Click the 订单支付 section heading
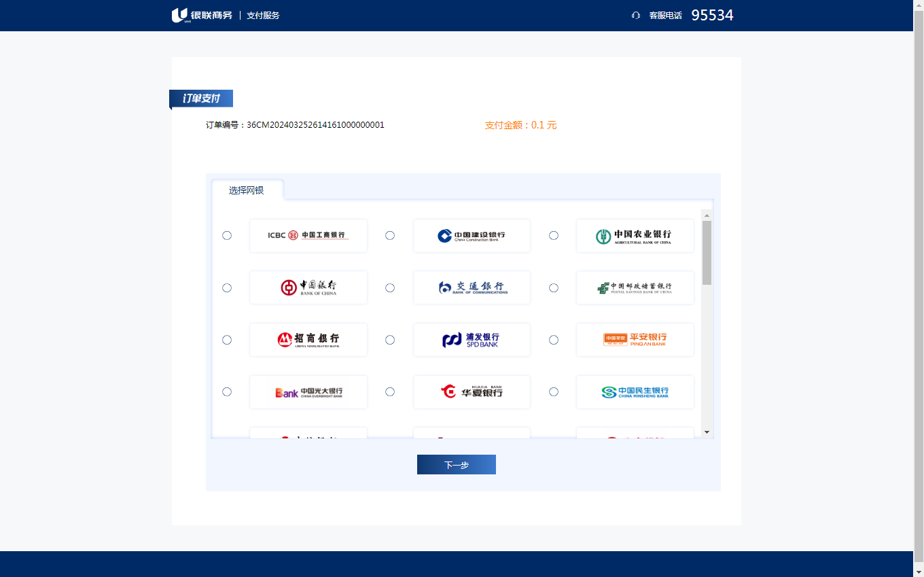Screen dimensions: 924x577 point(201,99)
